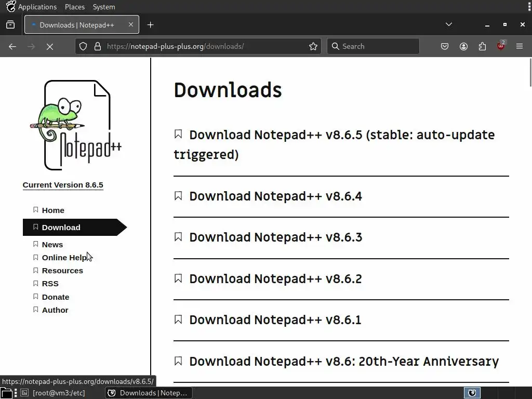Select the Downloads | Notepad++ browser tab

pos(82,24)
